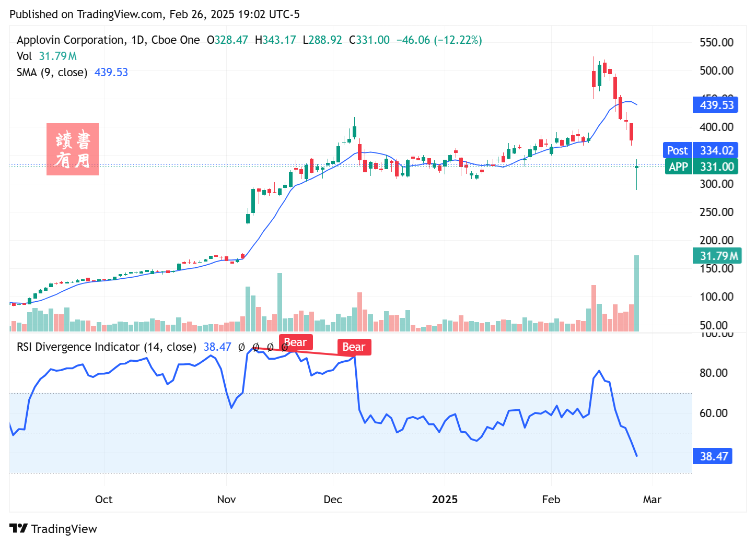Screen dimensions: 756x545
Task: Toggle visibility of the Vol indicator
Action: [x=25, y=56]
